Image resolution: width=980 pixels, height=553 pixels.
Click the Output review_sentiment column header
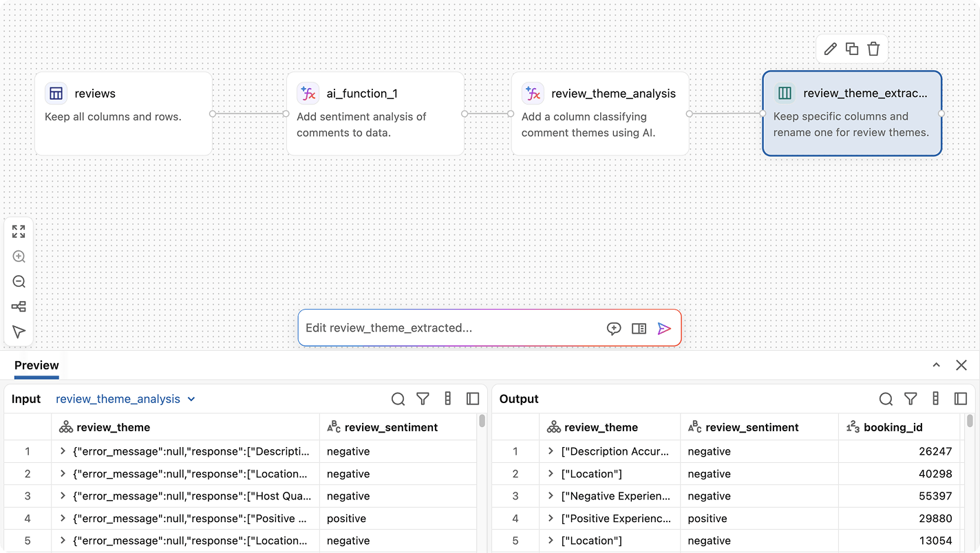759,427
